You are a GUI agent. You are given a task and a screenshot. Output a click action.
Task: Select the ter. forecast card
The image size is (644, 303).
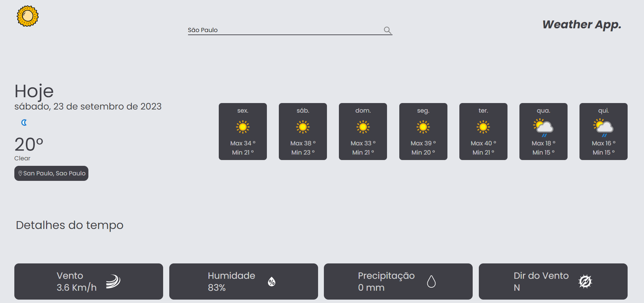tap(483, 131)
